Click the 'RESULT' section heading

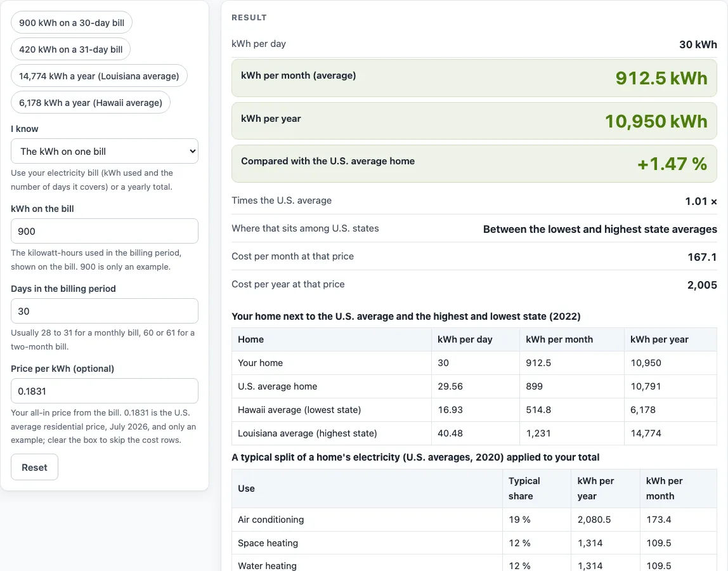pos(249,18)
